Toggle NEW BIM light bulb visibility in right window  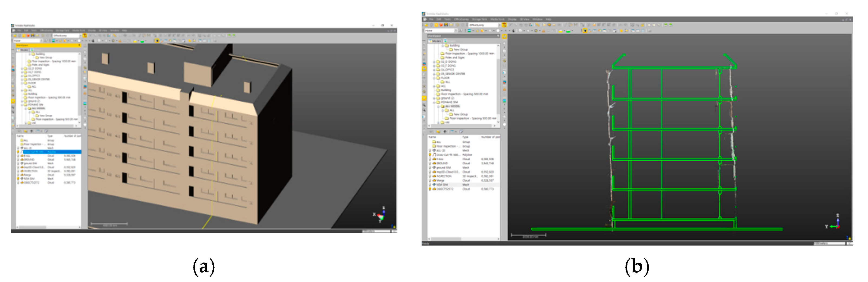(x=430, y=185)
